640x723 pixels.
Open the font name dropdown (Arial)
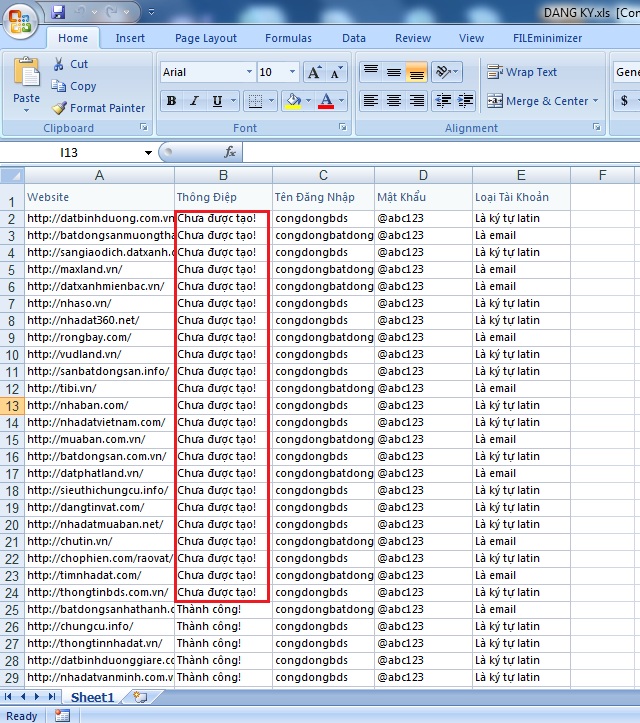(249, 72)
